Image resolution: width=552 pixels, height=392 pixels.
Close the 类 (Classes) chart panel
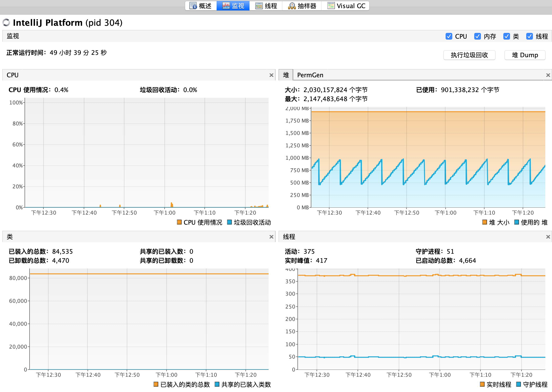271,237
